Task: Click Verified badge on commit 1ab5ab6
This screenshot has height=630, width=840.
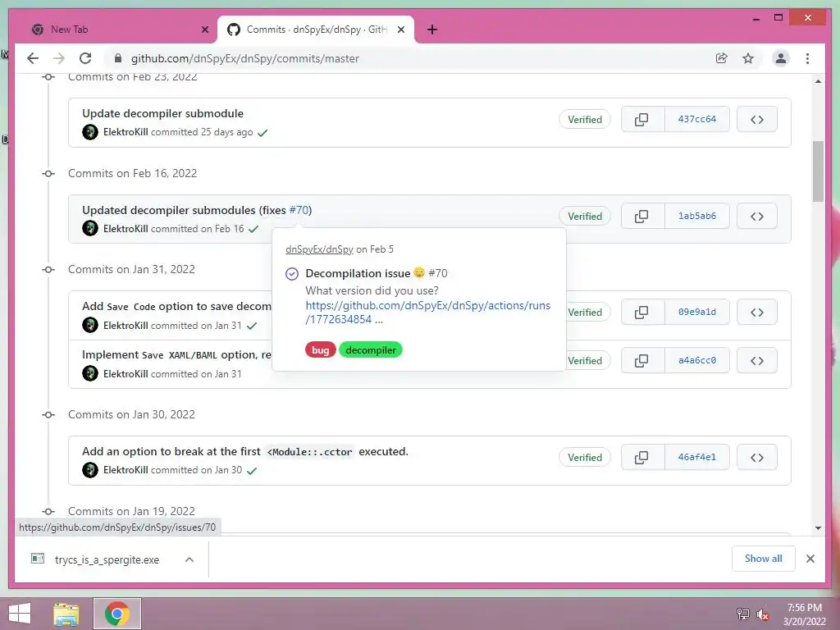Action: point(585,217)
